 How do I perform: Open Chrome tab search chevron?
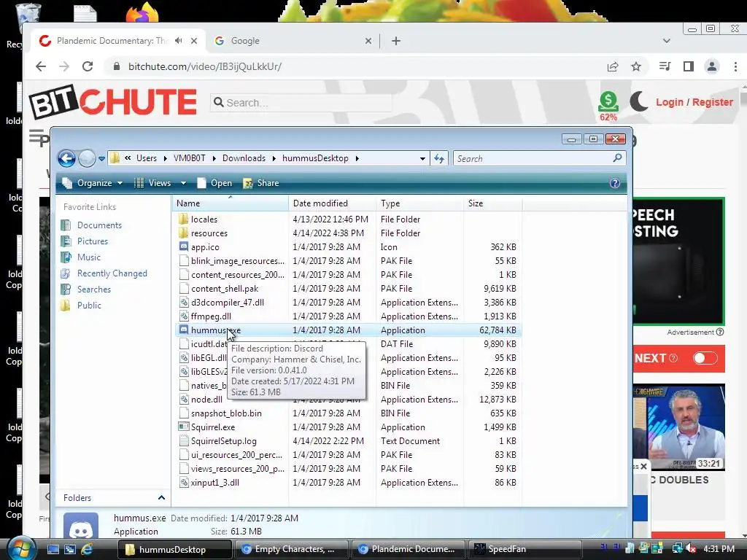tap(667, 41)
